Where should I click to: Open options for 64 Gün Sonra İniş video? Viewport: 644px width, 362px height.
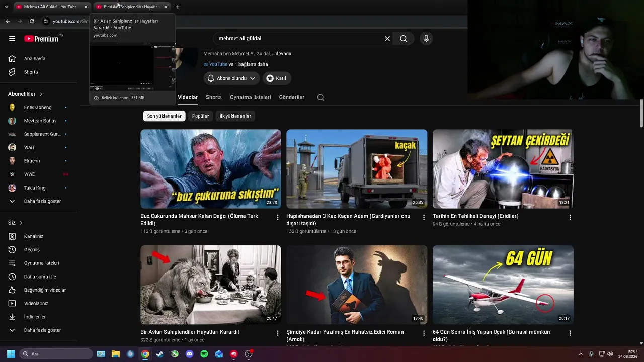pos(570,333)
